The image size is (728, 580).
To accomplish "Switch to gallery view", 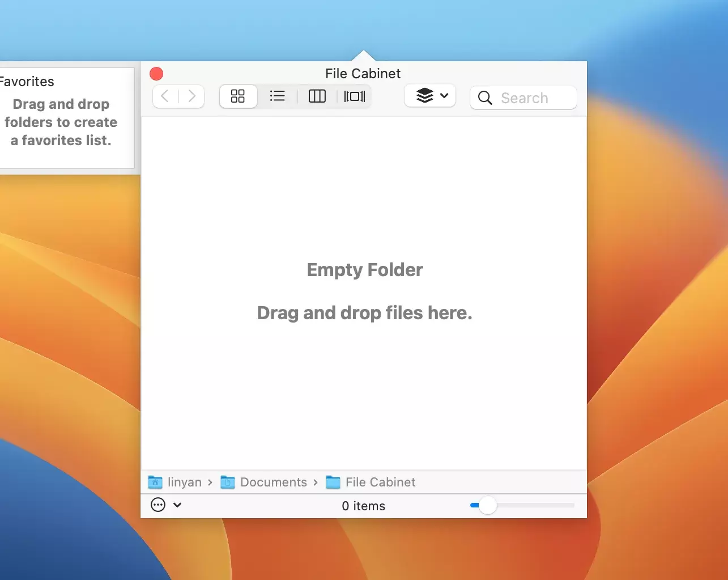I will (355, 96).
